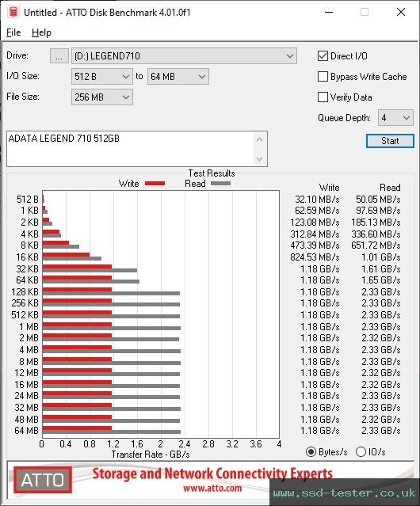Click the ATTO Disk Benchmark title bar icon
The image size is (420, 506).
[x=13, y=12]
